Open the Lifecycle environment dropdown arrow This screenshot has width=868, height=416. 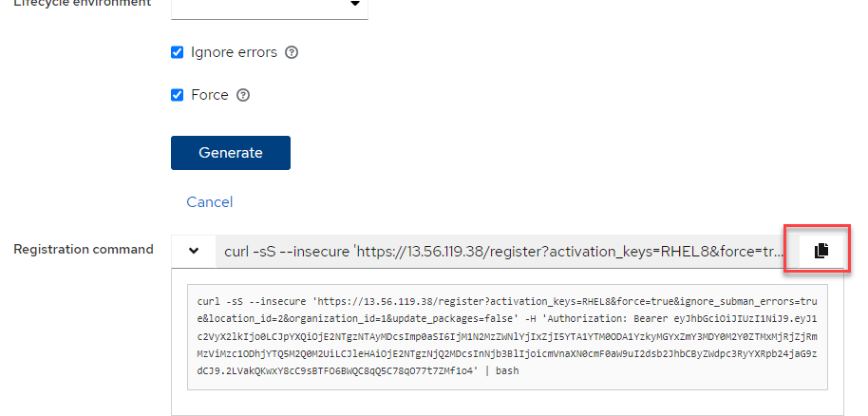(x=354, y=5)
